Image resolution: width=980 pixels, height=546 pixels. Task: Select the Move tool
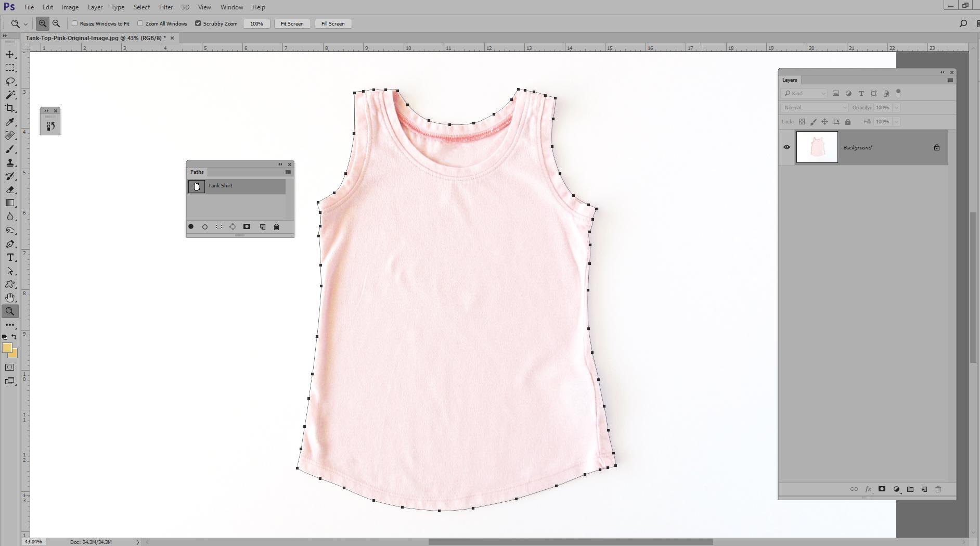[x=9, y=54]
